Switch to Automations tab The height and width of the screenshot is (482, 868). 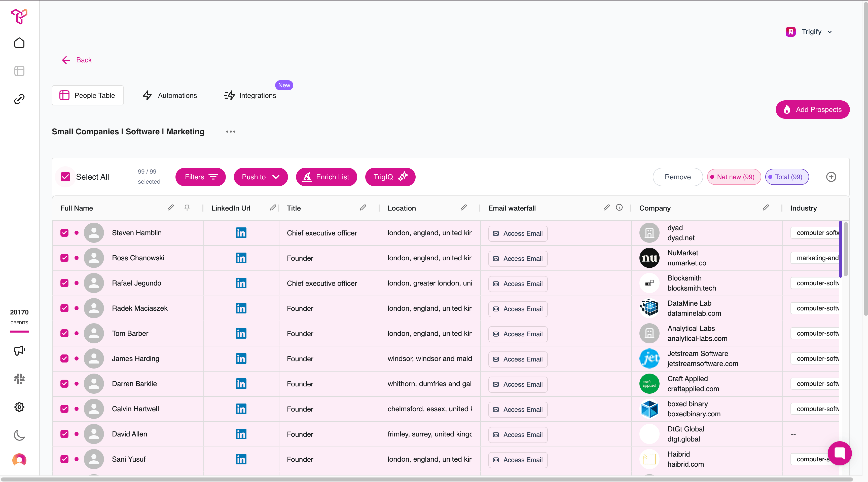(x=170, y=95)
